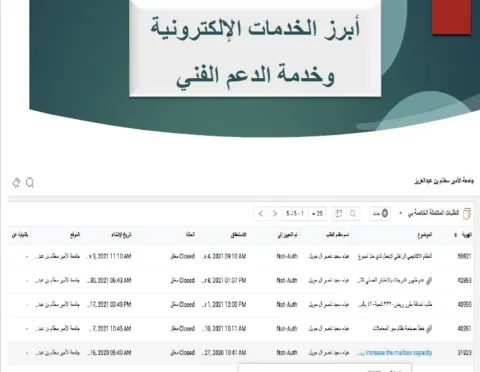
Task: Click created date '30, 2021 06:43 AM'
Action: 110,280
